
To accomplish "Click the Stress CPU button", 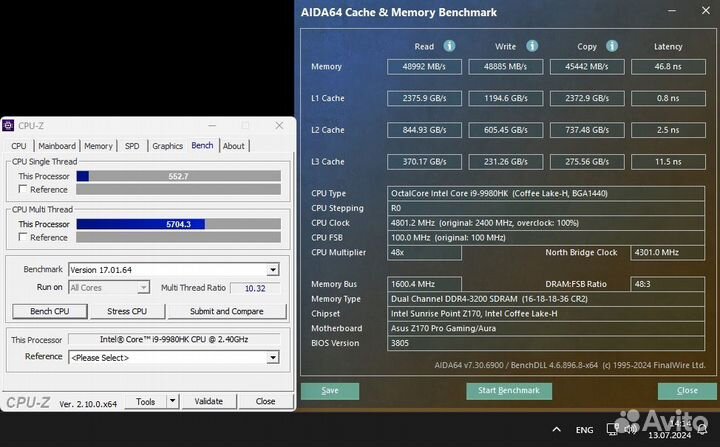I will pos(127,311).
